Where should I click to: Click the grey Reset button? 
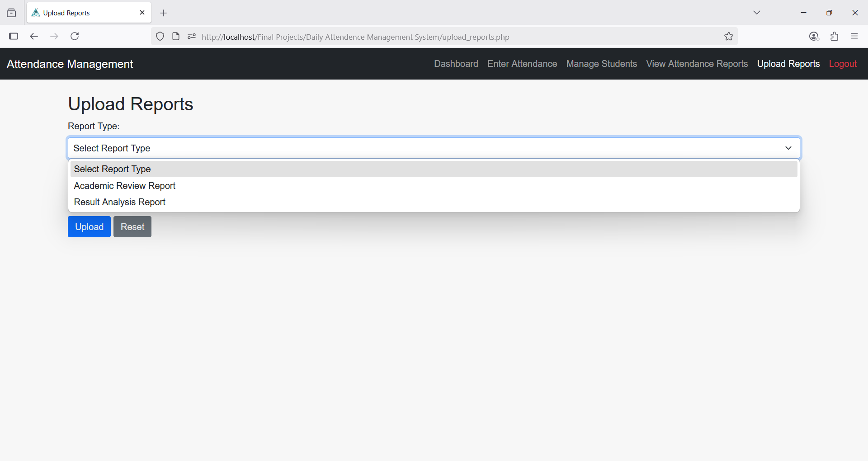click(132, 227)
